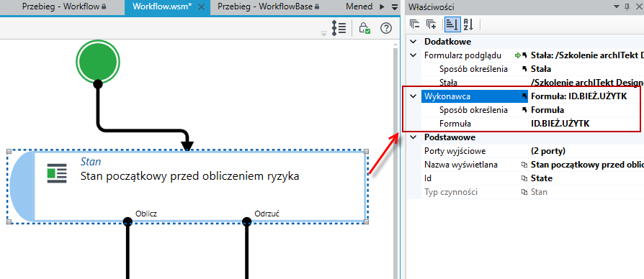
Task: Click the Formularz podglądu black arrow marker
Action: [x=524, y=55]
